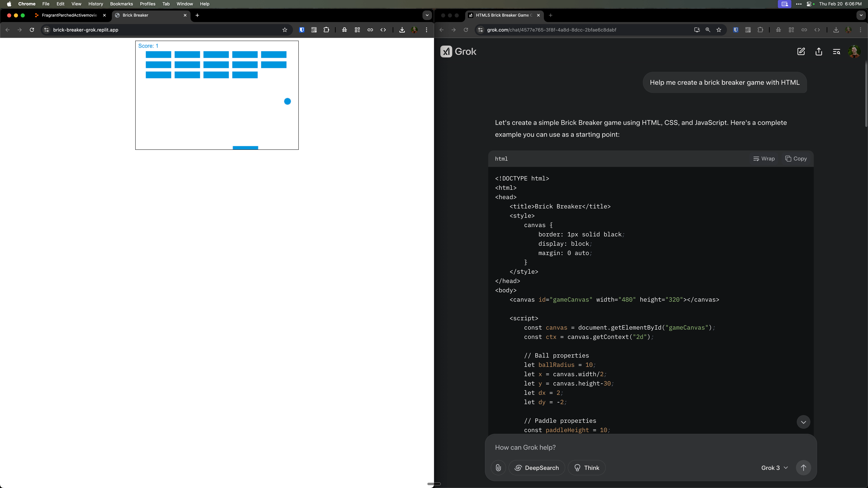Image resolution: width=868 pixels, height=488 pixels.
Task: Click the zoom magnifier icon in Grok address bar
Action: click(x=708, y=30)
